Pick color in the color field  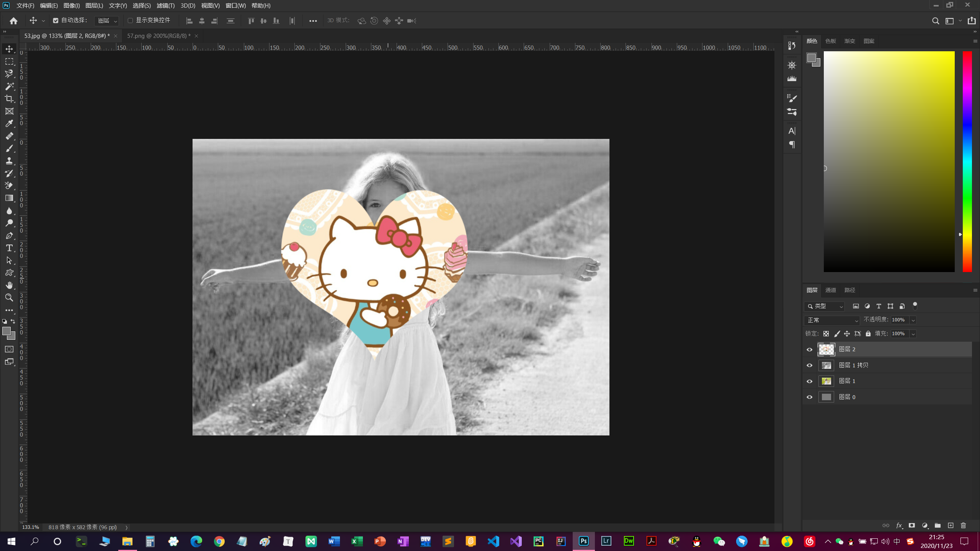pos(889,161)
